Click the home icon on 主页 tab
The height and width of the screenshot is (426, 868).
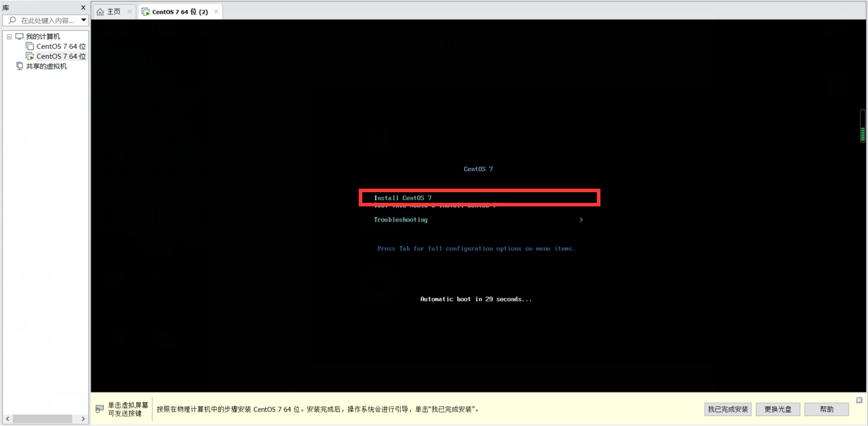[x=100, y=12]
